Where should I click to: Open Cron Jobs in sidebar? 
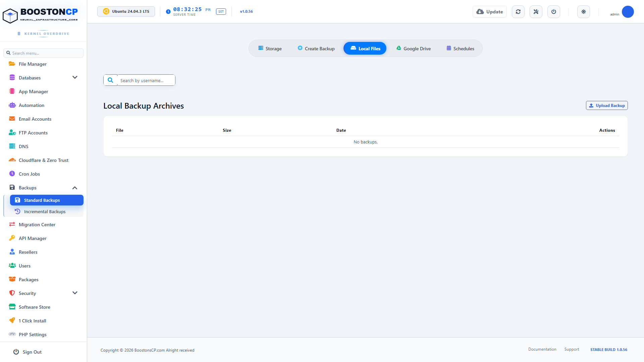(x=44, y=174)
